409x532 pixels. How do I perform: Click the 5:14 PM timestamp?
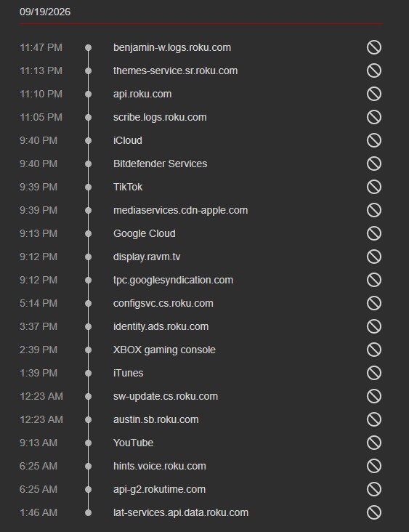[x=39, y=303]
